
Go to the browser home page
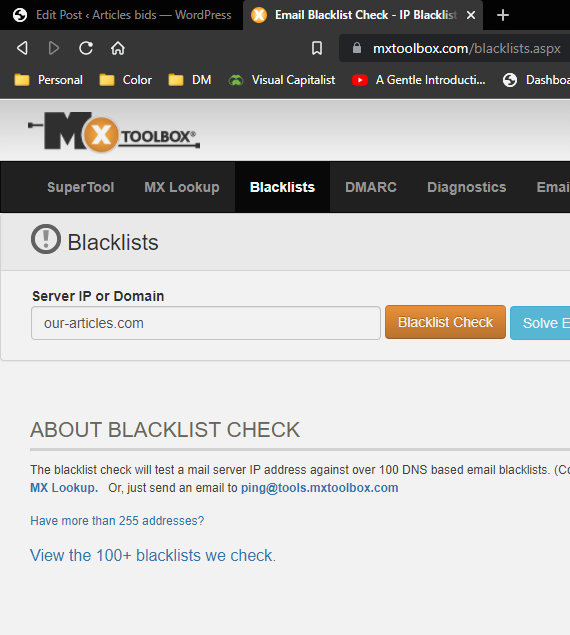click(x=118, y=48)
